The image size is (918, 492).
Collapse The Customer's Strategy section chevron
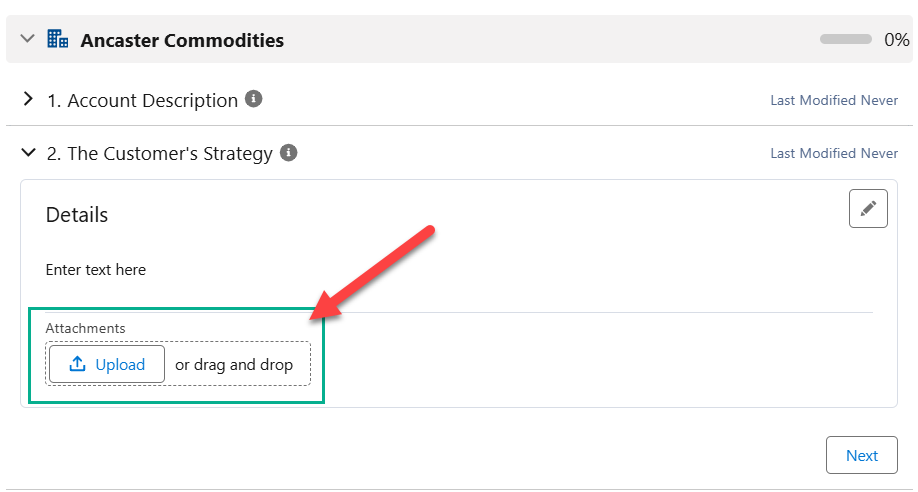tap(28, 153)
